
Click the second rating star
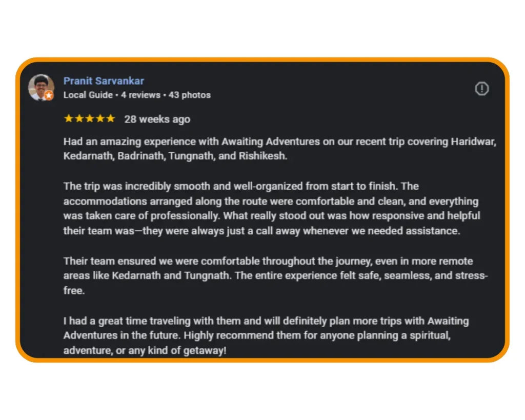click(x=78, y=118)
